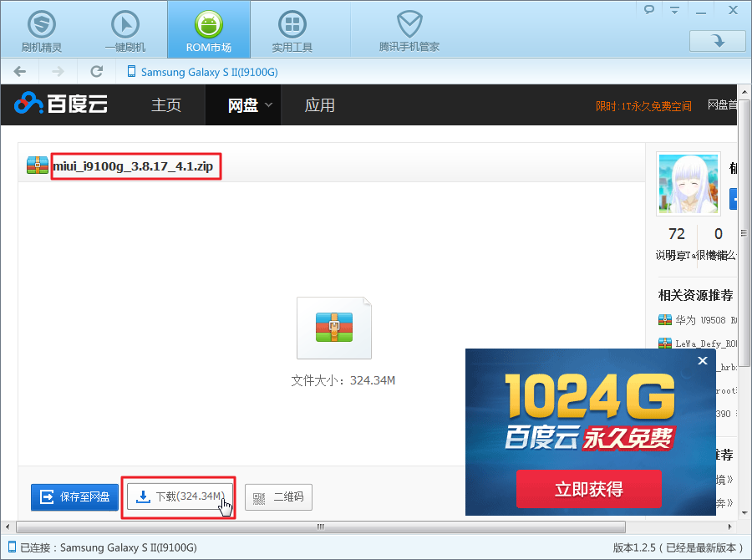Screen dimensions: 752x560
Task: Click the large archive file preview thumbnail
Action: click(334, 328)
